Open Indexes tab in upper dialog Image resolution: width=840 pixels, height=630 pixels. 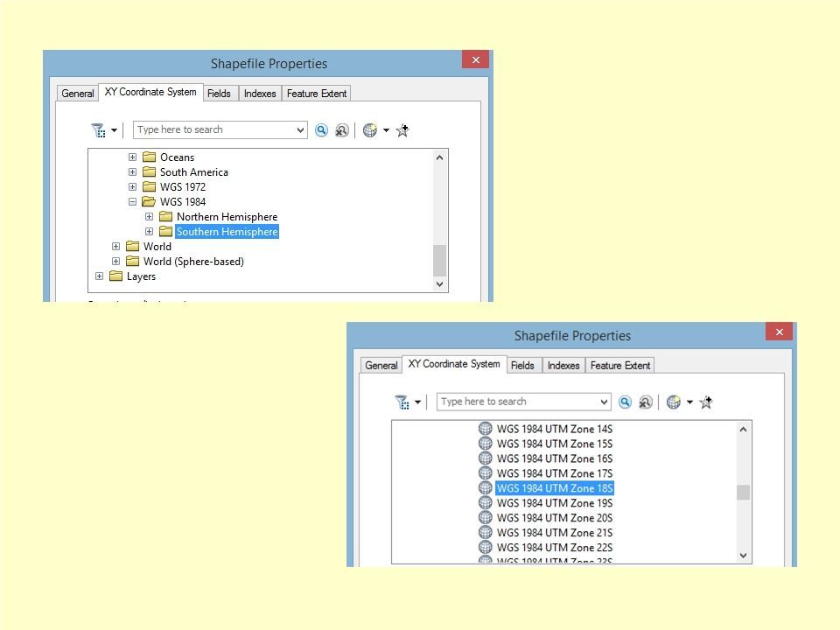coord(260,94)
